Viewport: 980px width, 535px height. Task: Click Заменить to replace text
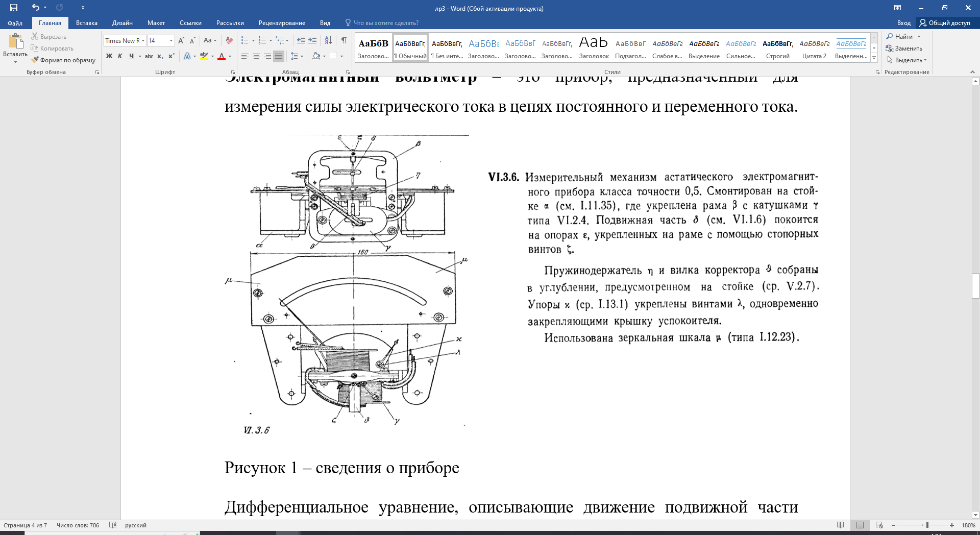click(x=904, y=48)
